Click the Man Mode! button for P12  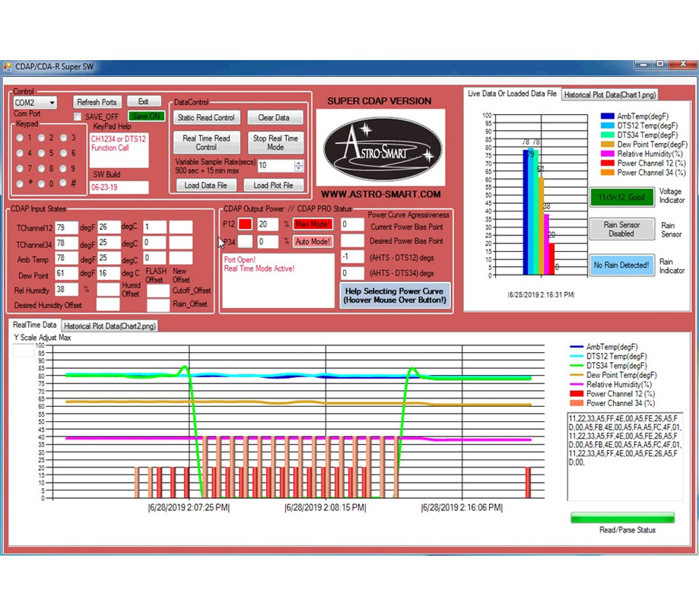point(313,224)
